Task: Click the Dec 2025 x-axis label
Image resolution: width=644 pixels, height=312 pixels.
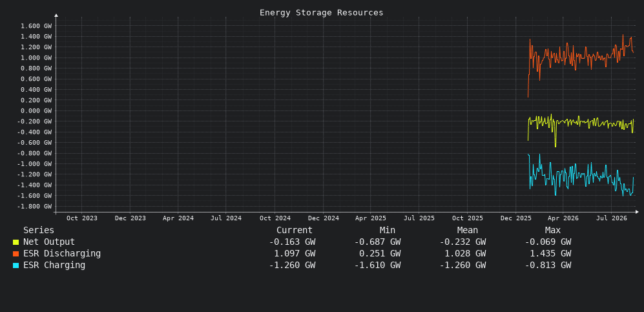Action: click(x=516, y=218)
